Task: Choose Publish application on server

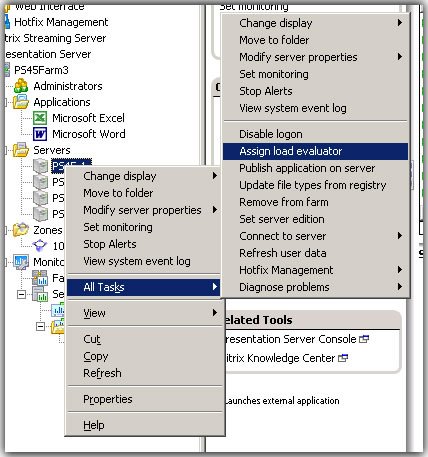Action: [x=315, y=168]
